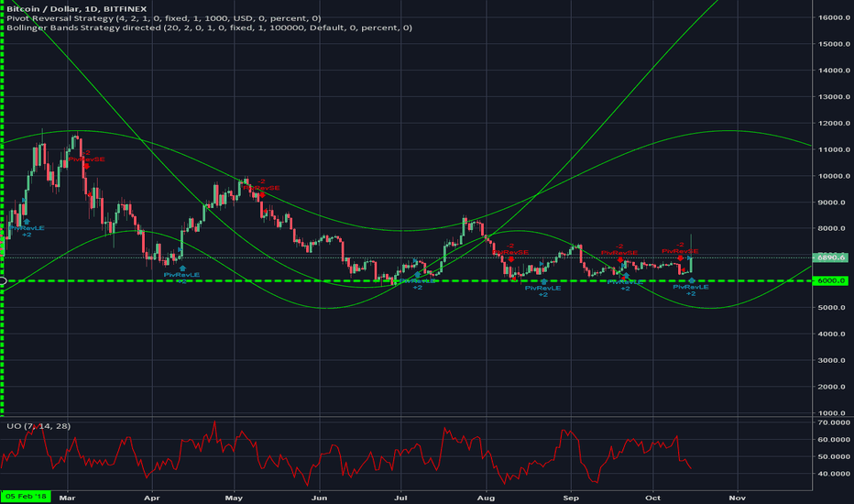The image size is (854, 504).
Task: Click the Bitcoin / Dollar, 1D, BITFINEX title
Action: tap(76, 9)
